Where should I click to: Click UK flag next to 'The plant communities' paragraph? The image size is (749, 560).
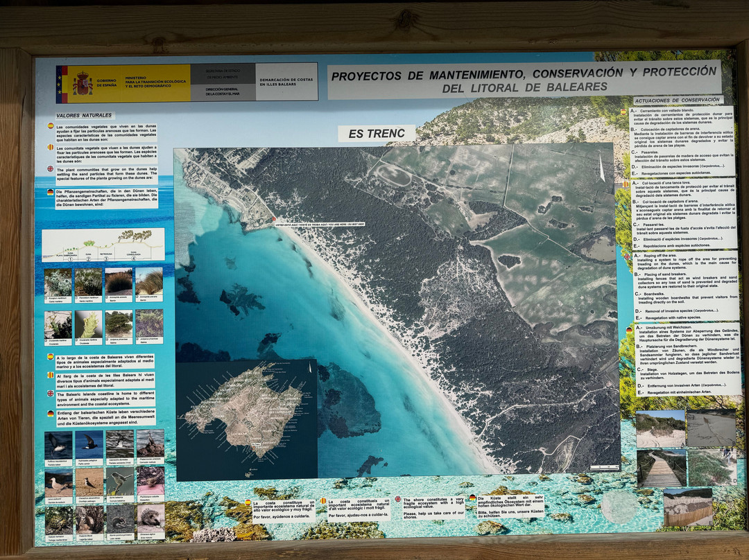click(x=51, y=169)
